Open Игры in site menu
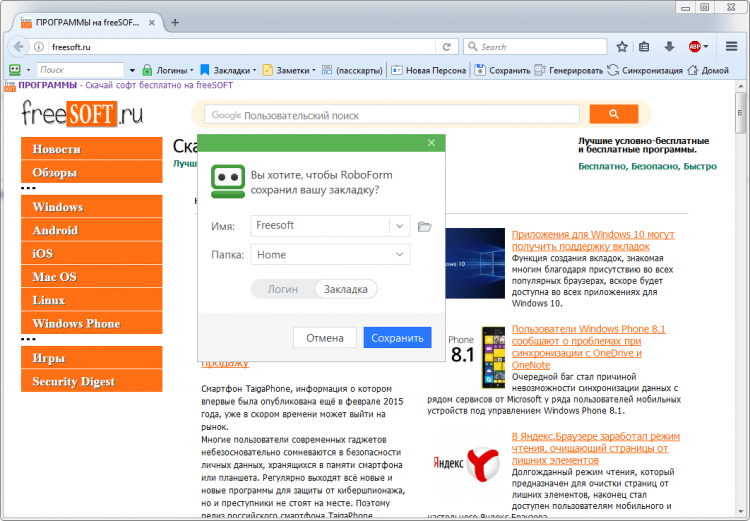 pos(92,358)
